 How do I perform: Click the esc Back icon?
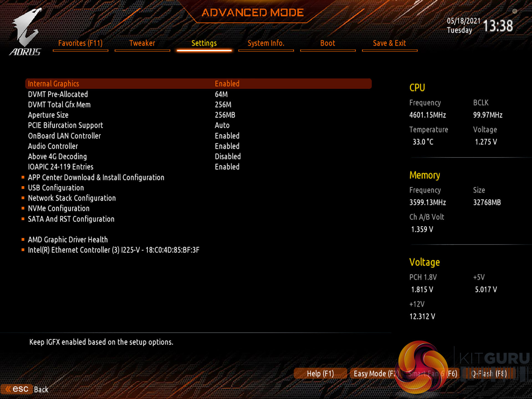click(17, 389)
